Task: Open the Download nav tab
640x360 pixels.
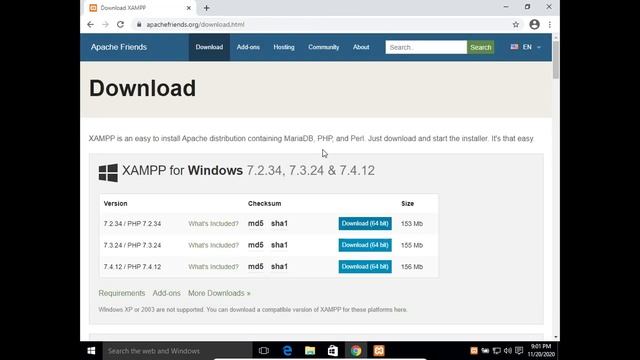Action: [x=209, y=47]
